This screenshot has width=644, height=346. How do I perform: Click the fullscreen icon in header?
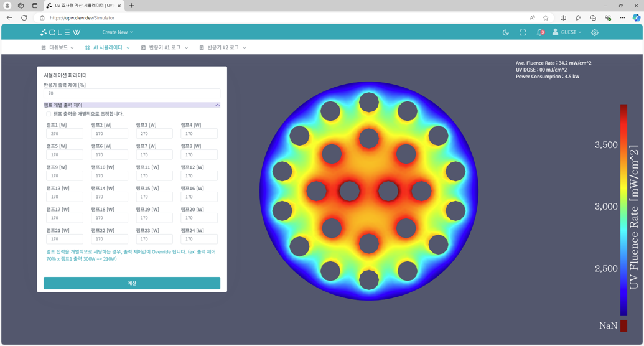[523, 32]
